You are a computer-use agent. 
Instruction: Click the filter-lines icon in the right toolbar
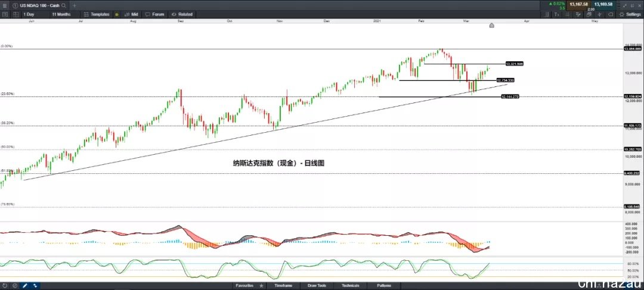[578, 14]
